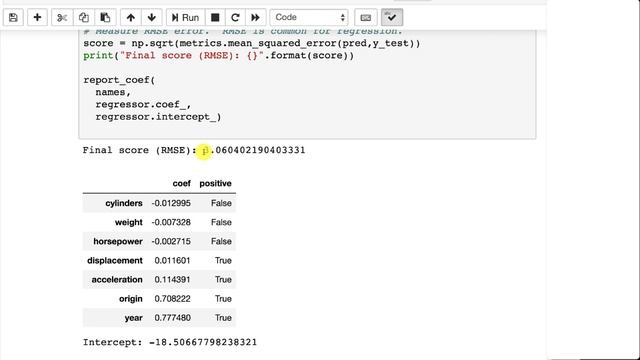Cut selected cell with scissors icon
Screen dimensions: 640x360
[x=62, y=18]
